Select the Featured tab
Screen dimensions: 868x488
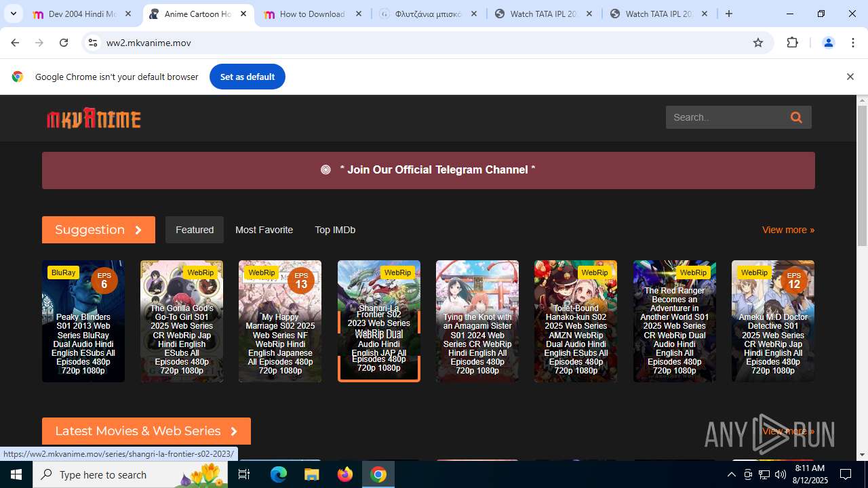coord(195,230)
